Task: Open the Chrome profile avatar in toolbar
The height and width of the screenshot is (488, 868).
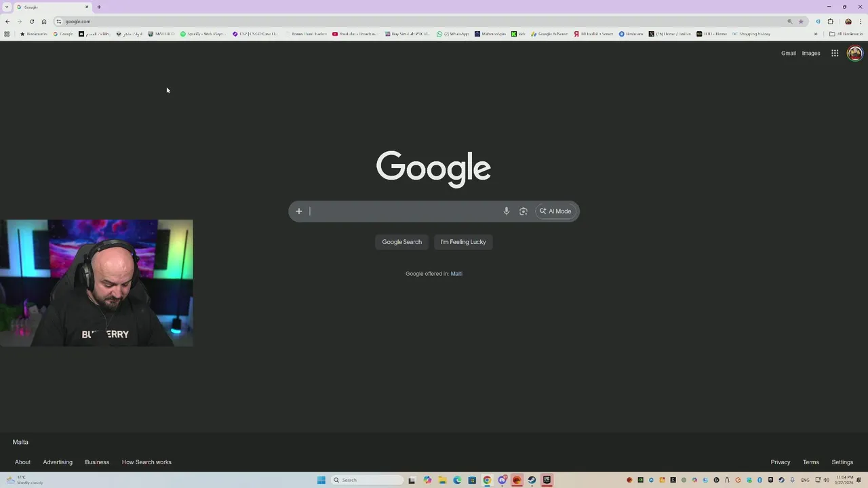Action: (x=848, y=21)
